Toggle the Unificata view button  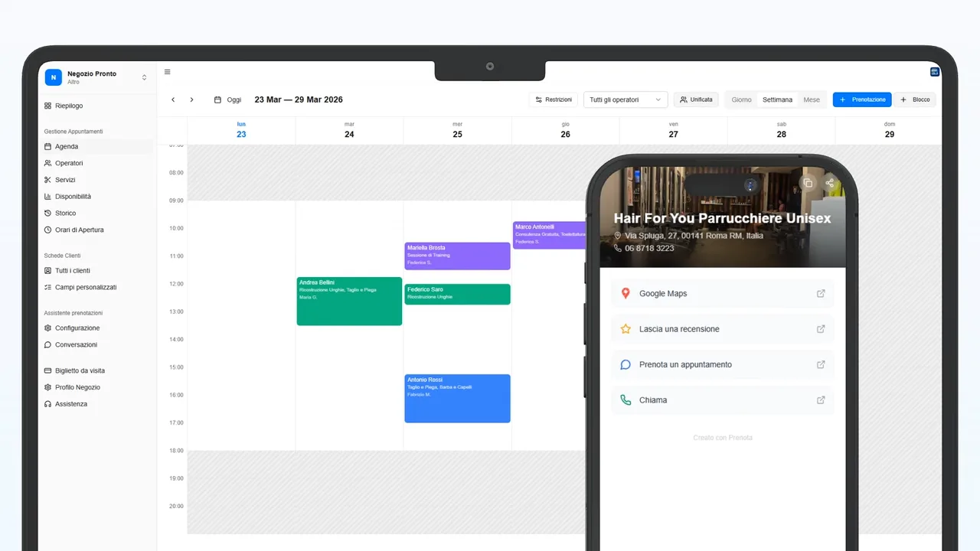coord(696,99)
